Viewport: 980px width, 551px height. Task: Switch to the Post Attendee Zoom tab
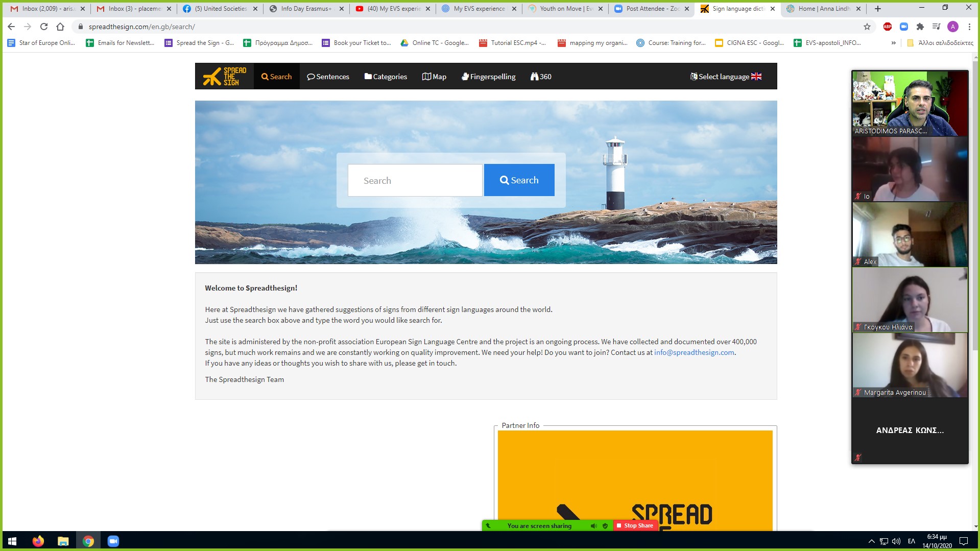click(646, 9)
